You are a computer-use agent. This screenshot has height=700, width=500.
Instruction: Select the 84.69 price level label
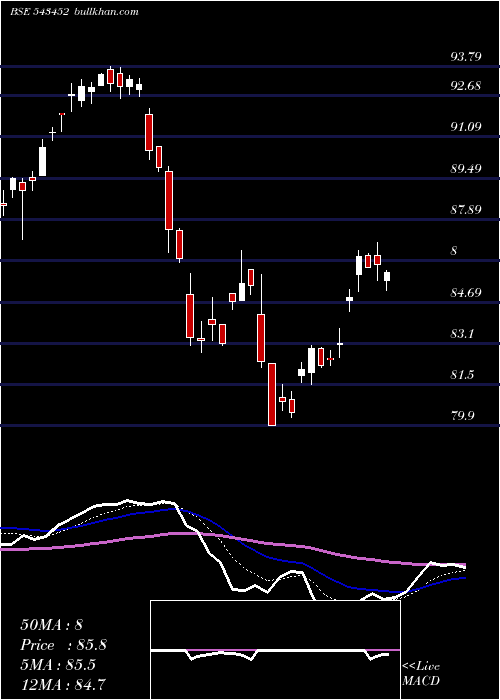coord(466,293)
